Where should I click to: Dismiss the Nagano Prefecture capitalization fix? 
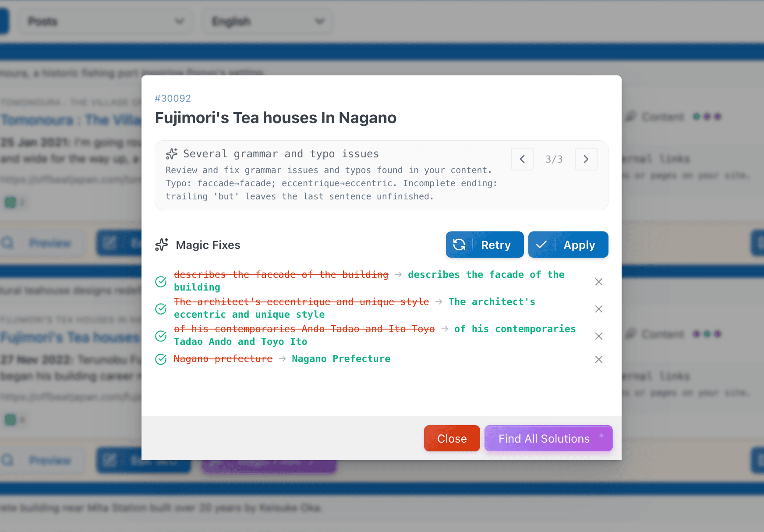(598, 359)
